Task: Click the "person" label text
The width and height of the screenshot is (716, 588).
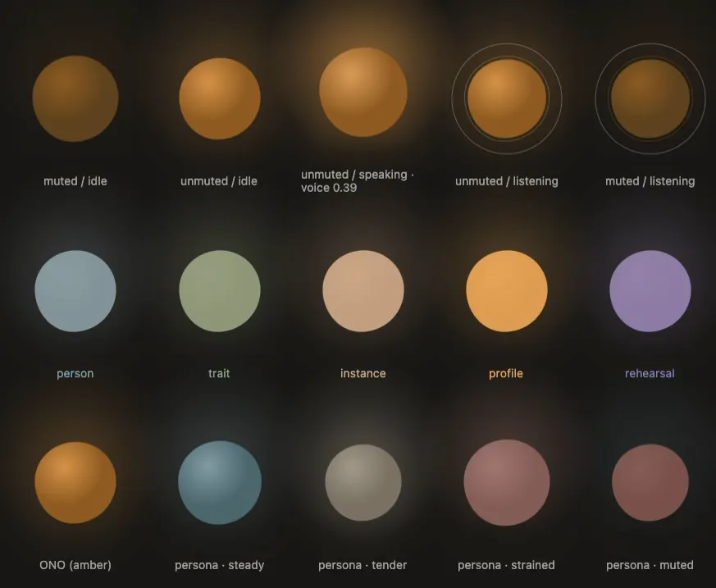Action: (75, 373)
